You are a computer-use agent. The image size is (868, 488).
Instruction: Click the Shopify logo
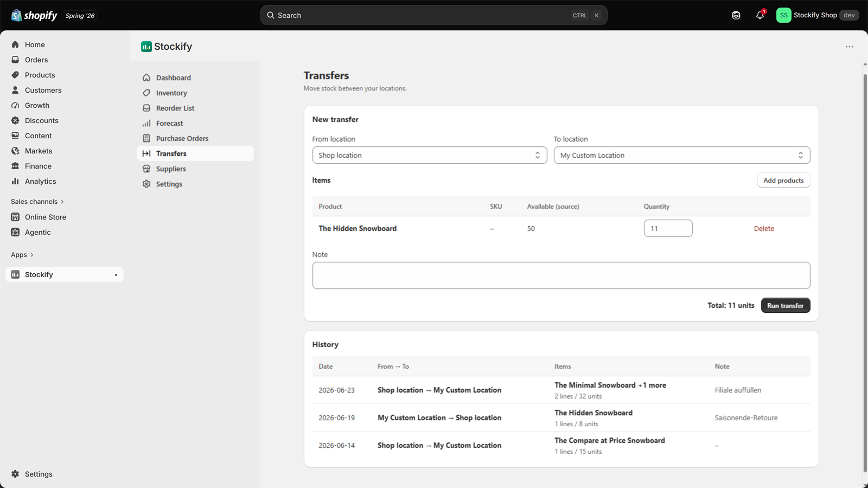click(34, 15)
